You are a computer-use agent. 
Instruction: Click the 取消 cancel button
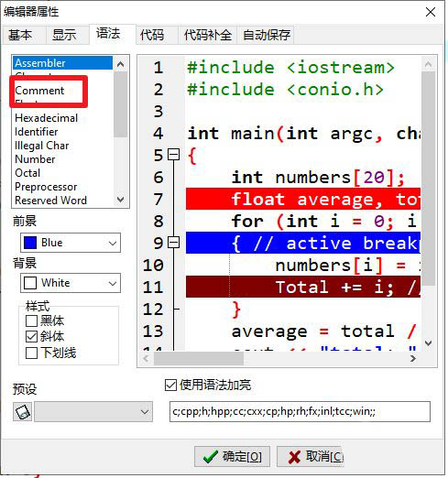(x=310, y=457)
